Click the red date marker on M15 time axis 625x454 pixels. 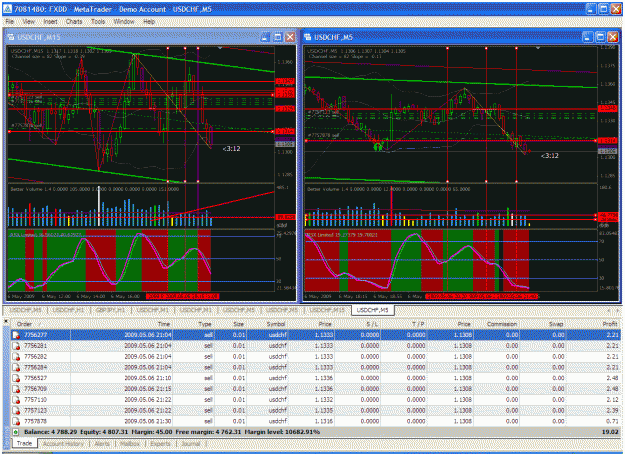tap(183, 296)
